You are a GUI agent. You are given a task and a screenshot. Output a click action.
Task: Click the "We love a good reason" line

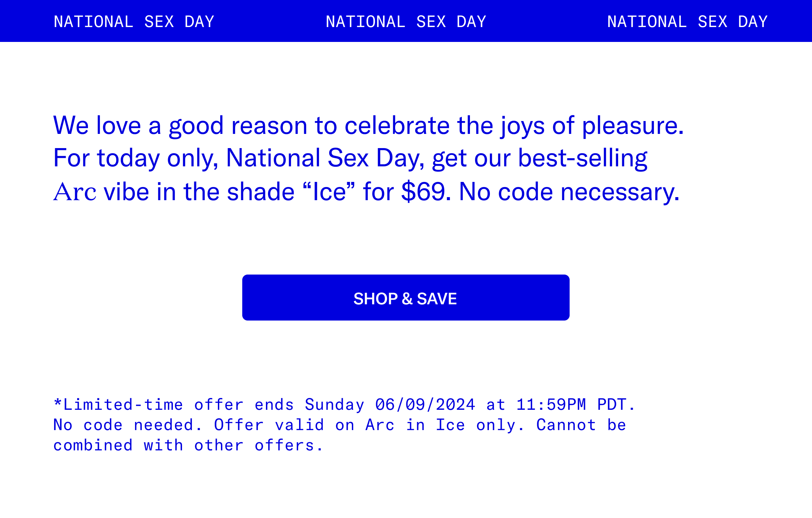368,126
